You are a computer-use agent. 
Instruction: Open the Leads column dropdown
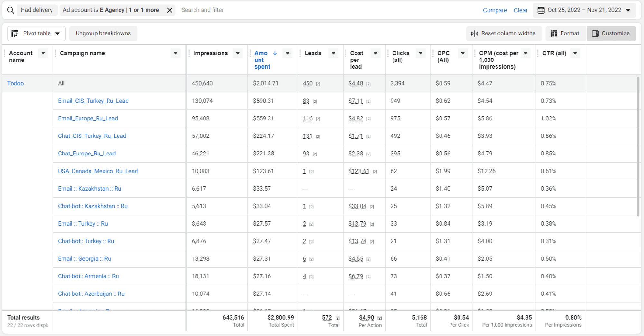coord(333,53)
